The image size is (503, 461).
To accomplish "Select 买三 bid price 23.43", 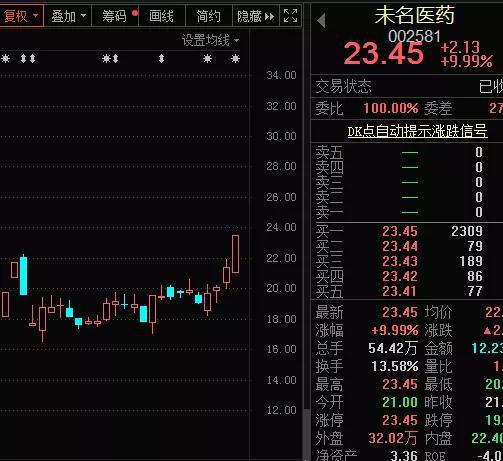I will [x=400, y=261].
